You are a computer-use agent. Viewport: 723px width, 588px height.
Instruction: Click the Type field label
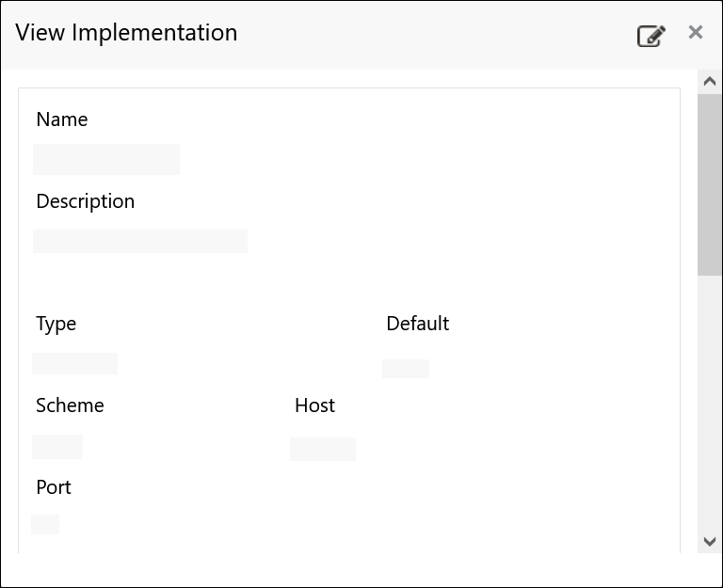click(56, 324)
